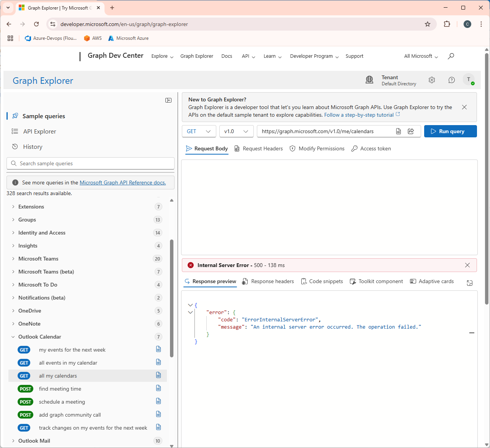Open Chrome three-dot menu
The width and height of the screenshot is (490, 448).
pos(481,24)
